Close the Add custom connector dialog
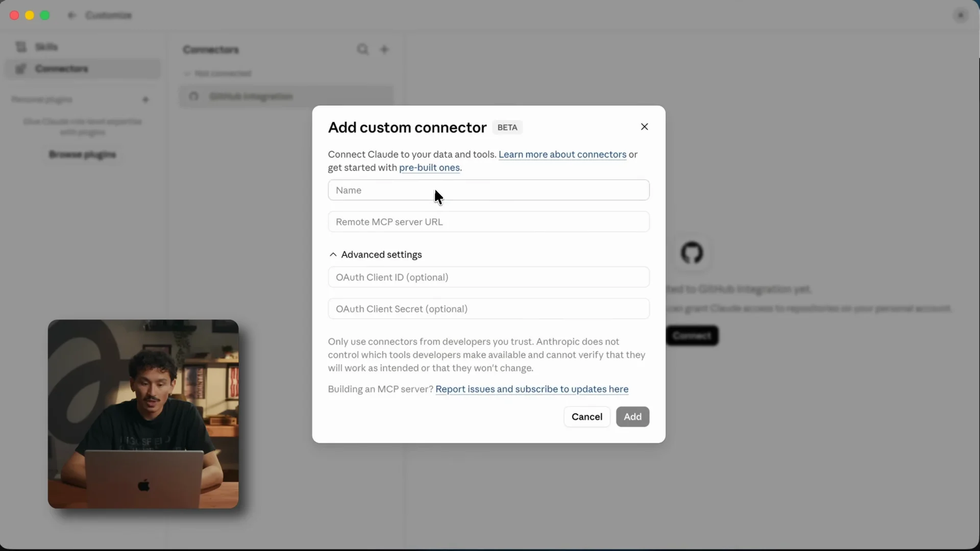980x551 pixels. click(644, 127)
